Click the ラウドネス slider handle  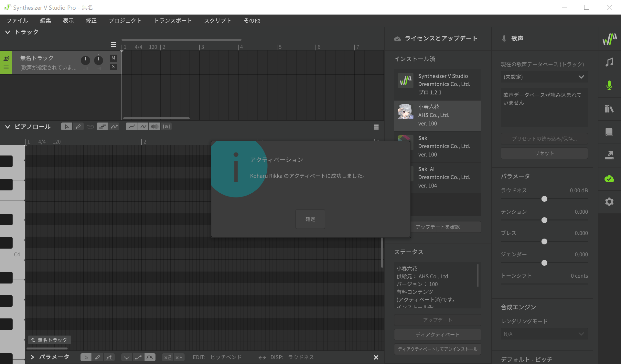(x=544, y=199)
